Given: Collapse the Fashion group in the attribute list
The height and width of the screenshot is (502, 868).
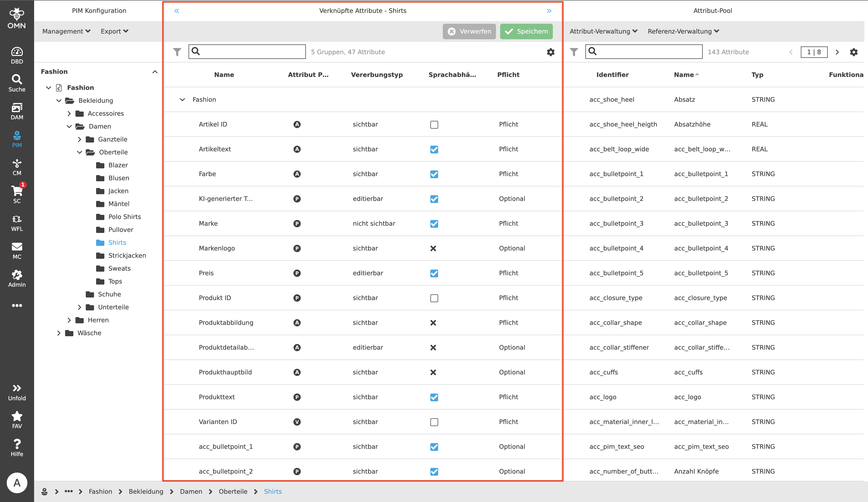Looking at the screenshot, I should [182, 99].
